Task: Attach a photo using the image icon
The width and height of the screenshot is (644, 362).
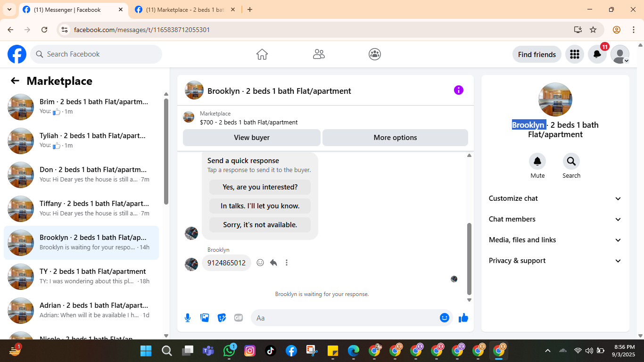Action: 205,318
